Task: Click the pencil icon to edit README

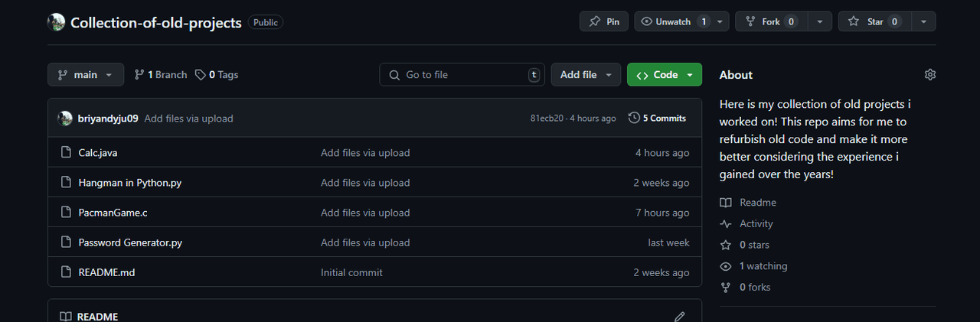Action: pos(679,317)
